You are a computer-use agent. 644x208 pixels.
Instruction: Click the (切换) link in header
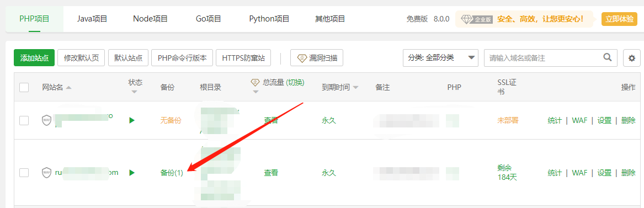295,82
